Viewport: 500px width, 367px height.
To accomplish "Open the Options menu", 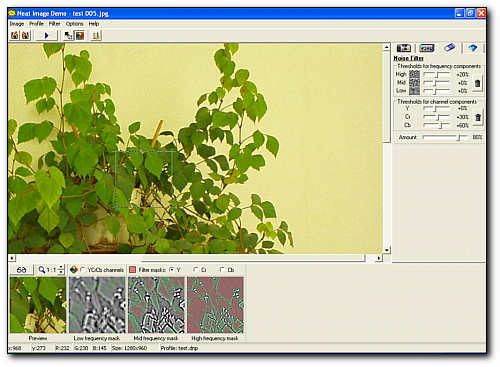I will point(74,24).
